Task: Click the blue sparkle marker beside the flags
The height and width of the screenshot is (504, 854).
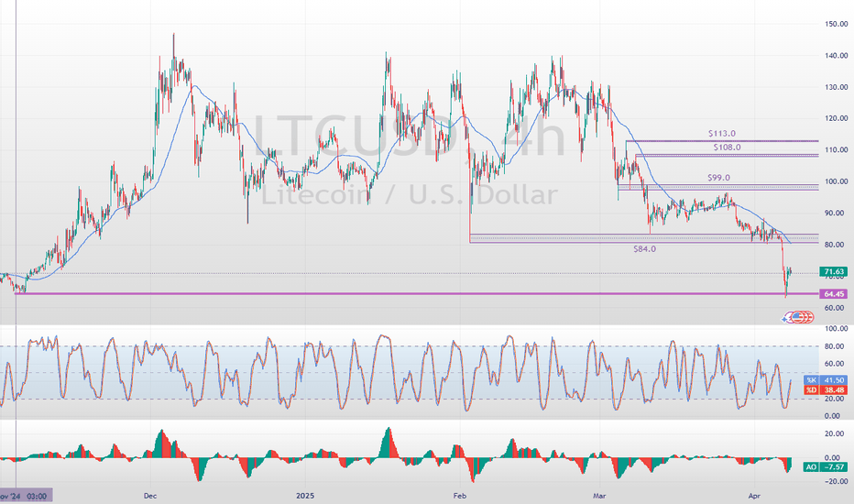Action: tap(785, 319)
